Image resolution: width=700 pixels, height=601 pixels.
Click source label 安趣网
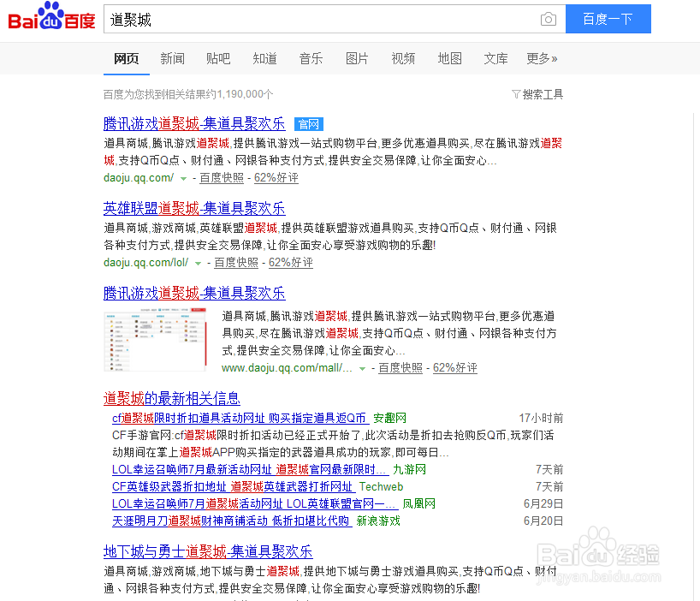point(389,419)
